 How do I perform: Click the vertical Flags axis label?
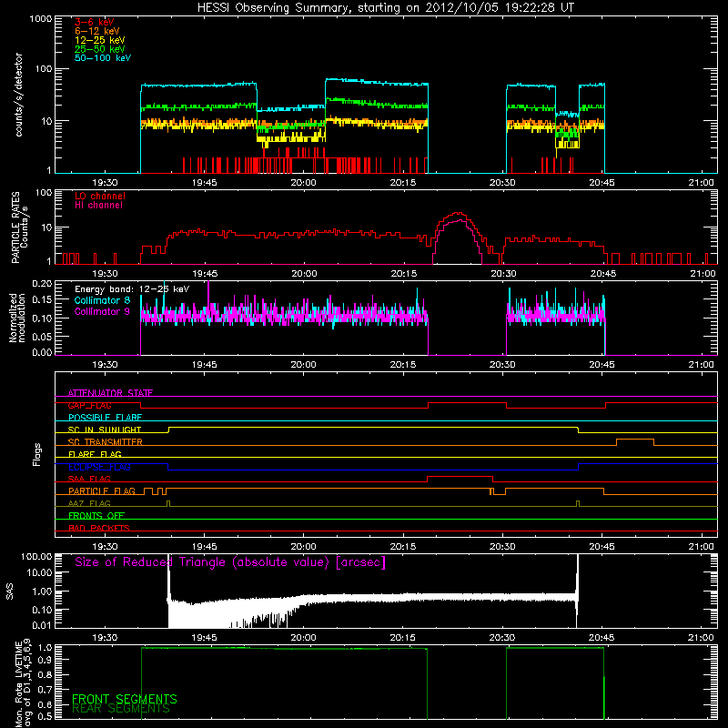click(37, 454)
